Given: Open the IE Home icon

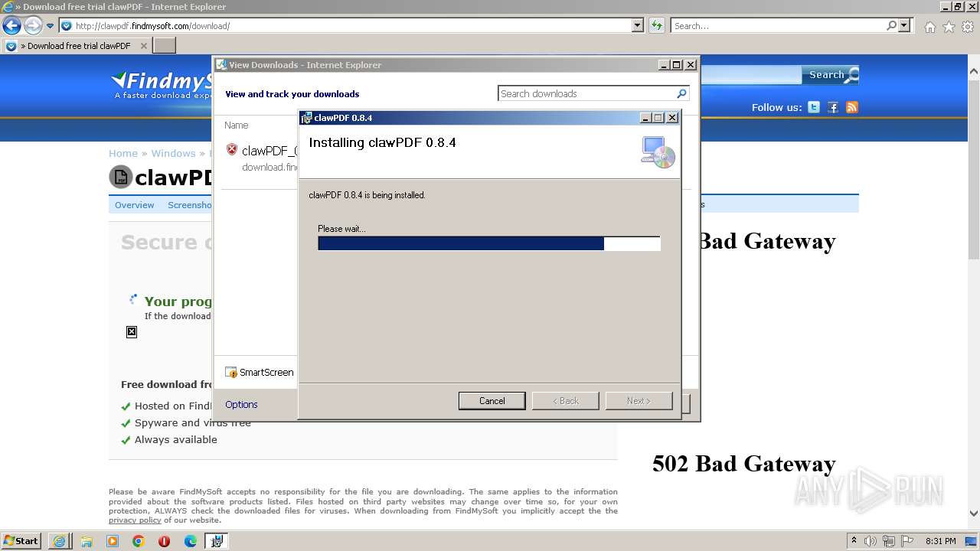Looking at the screenshot, I should tap(929, 27).
